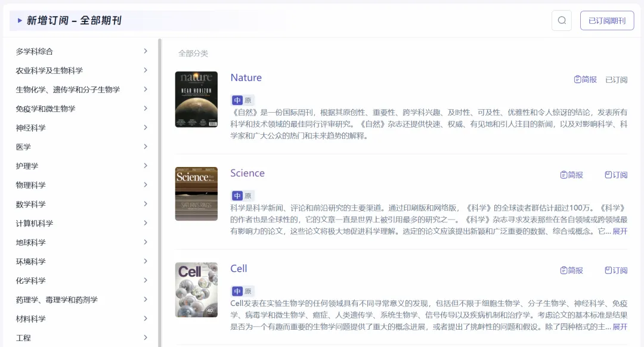Expand chevron for 物理科学
644x347 pixels.
point(145,185)
